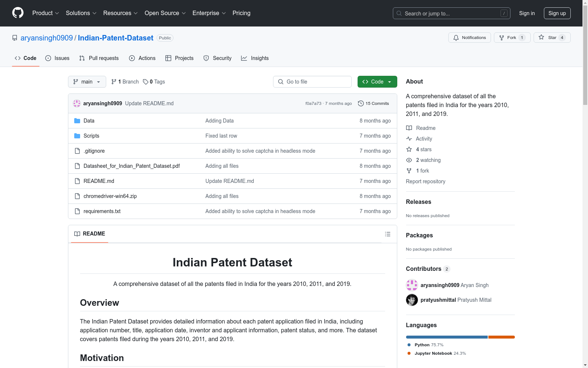Expand the Resources menu
588x368 pixels.
pos(120,13)
